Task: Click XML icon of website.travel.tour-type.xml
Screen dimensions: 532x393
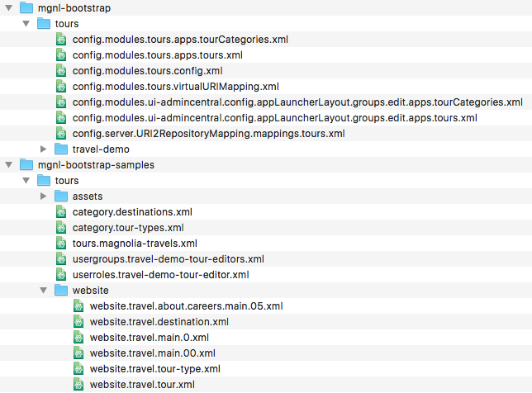Action: click(x=78, y=368)
